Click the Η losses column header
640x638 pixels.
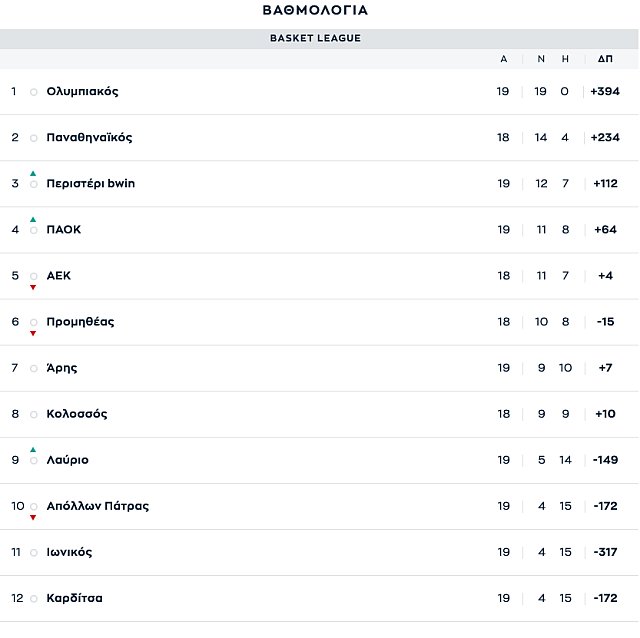coord(565,59)
